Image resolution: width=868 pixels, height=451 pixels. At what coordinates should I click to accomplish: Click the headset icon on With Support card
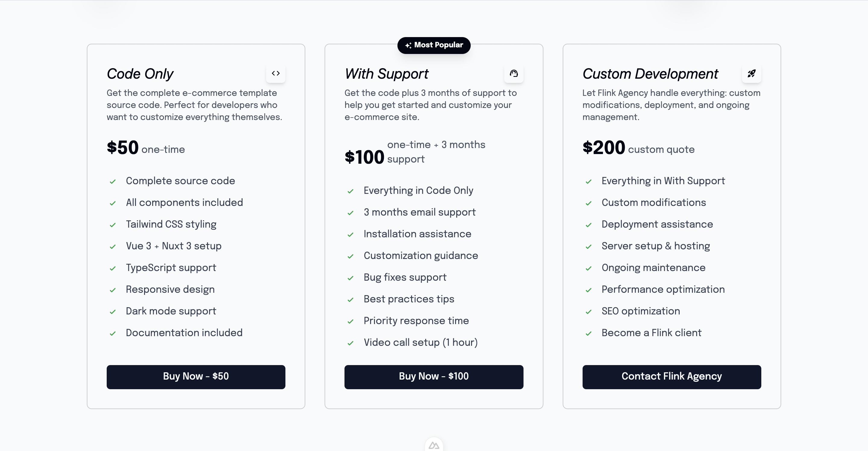(x=514, y=74)
